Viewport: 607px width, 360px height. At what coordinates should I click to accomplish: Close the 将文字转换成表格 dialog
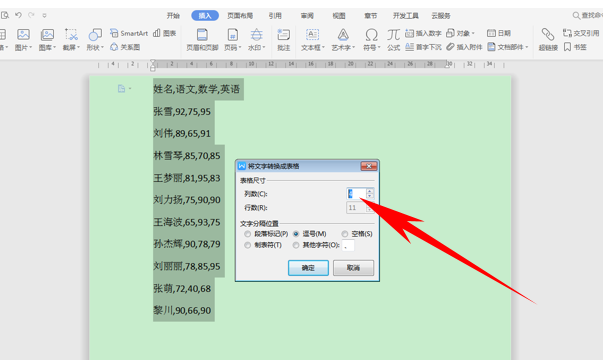tap(369, 166)
